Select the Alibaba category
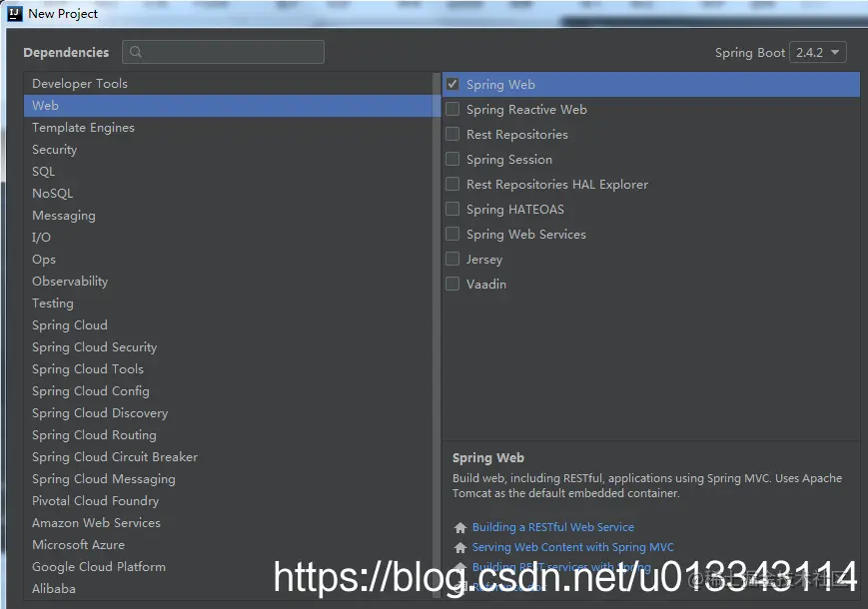868x609 pixels. 229,589
